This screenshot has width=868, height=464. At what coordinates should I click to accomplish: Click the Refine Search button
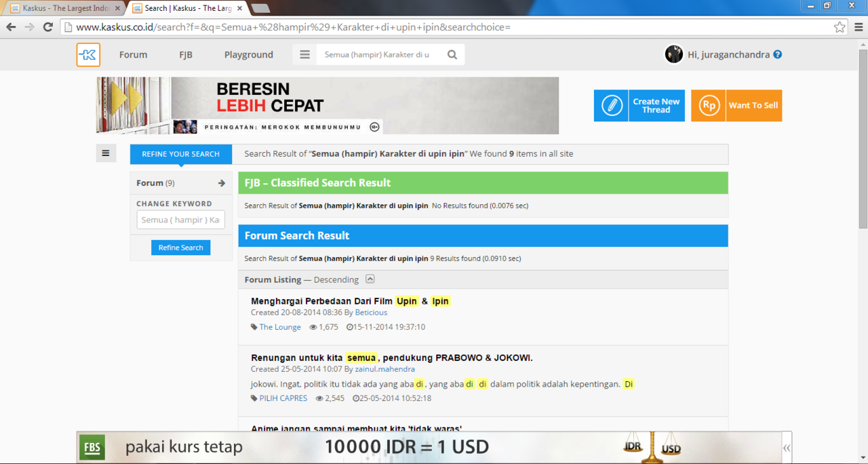(x=181, y=248)
